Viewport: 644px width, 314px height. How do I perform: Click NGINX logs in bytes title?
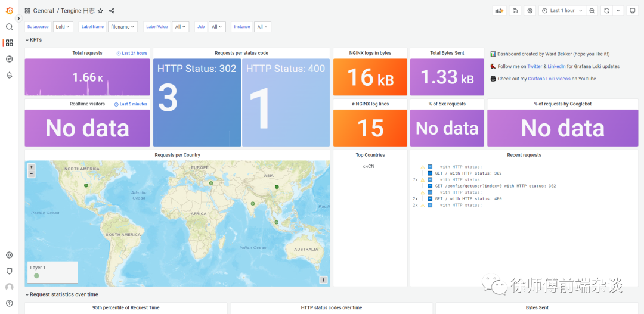[370, 53]
